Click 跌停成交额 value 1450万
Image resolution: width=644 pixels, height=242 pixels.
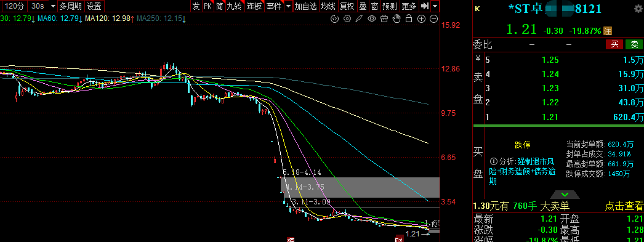tap(619, 174)
